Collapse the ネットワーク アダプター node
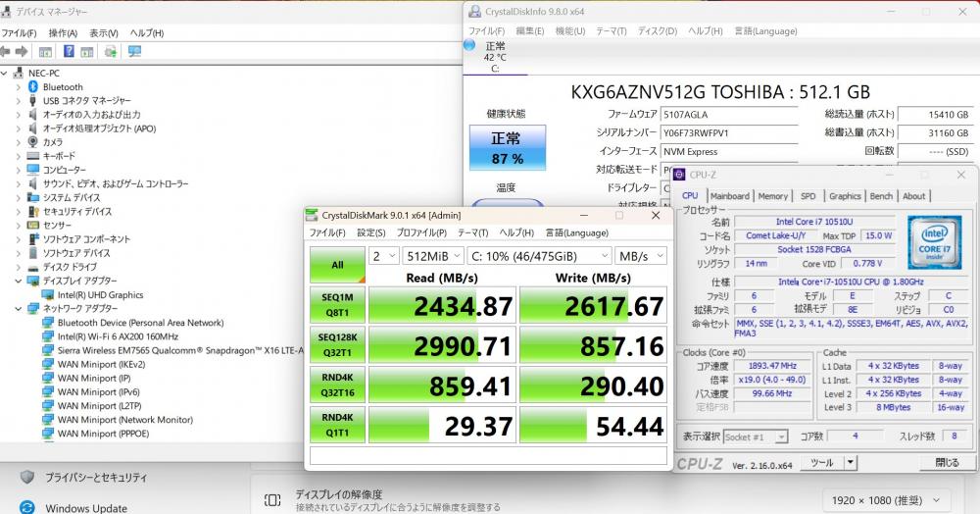 click(x=18, y=308)
